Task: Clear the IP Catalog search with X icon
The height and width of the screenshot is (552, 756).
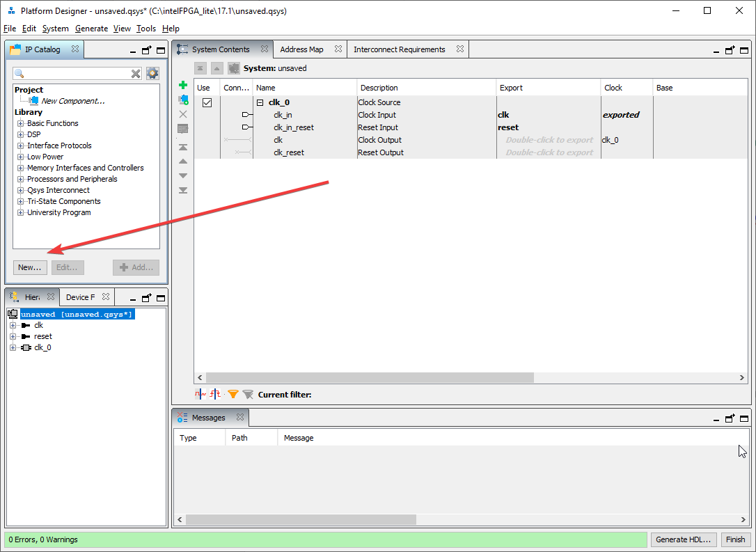Action: tap(136, 74)
